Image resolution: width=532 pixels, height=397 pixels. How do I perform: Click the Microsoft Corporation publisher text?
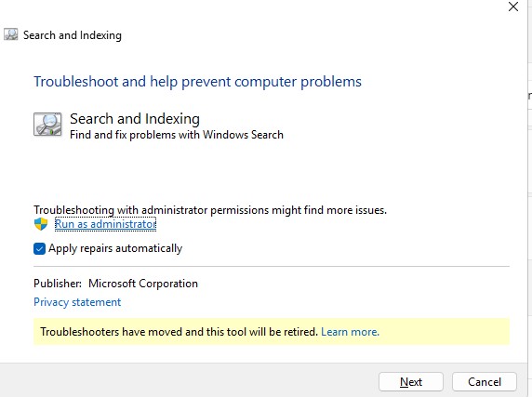(x=143, y=284)
